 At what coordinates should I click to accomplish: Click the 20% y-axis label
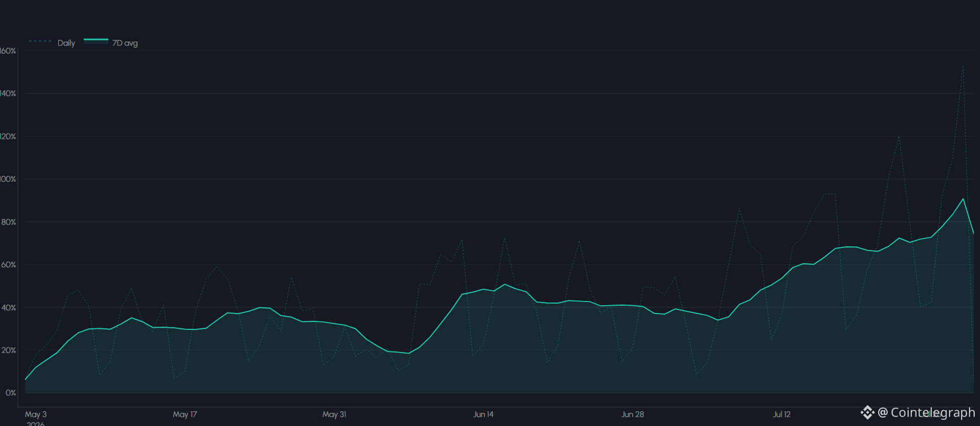tap(9, 350)
